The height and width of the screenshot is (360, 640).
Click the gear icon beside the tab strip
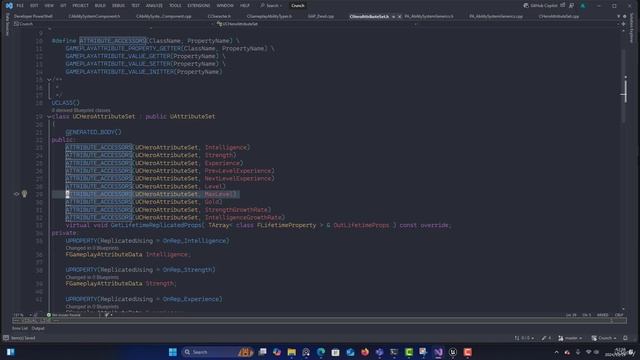coord(624,17)
